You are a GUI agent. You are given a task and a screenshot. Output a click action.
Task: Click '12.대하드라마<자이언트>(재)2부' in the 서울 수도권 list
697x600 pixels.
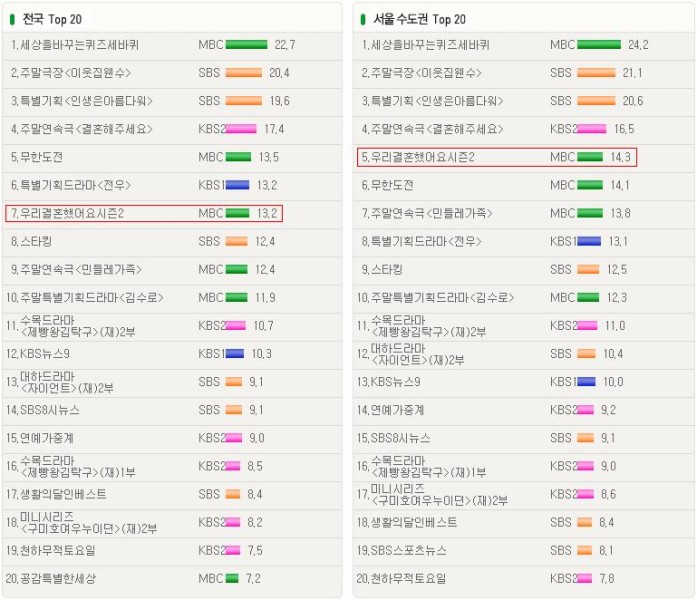pos(411,354)
